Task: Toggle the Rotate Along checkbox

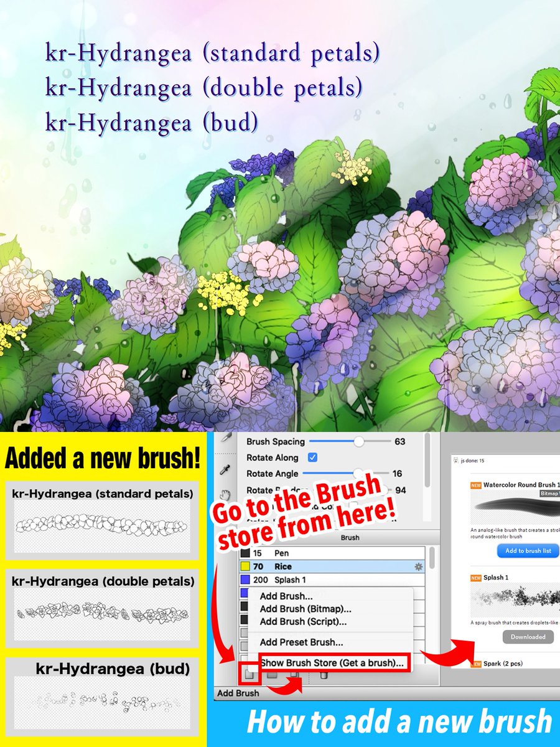Action: click(313, 458)
